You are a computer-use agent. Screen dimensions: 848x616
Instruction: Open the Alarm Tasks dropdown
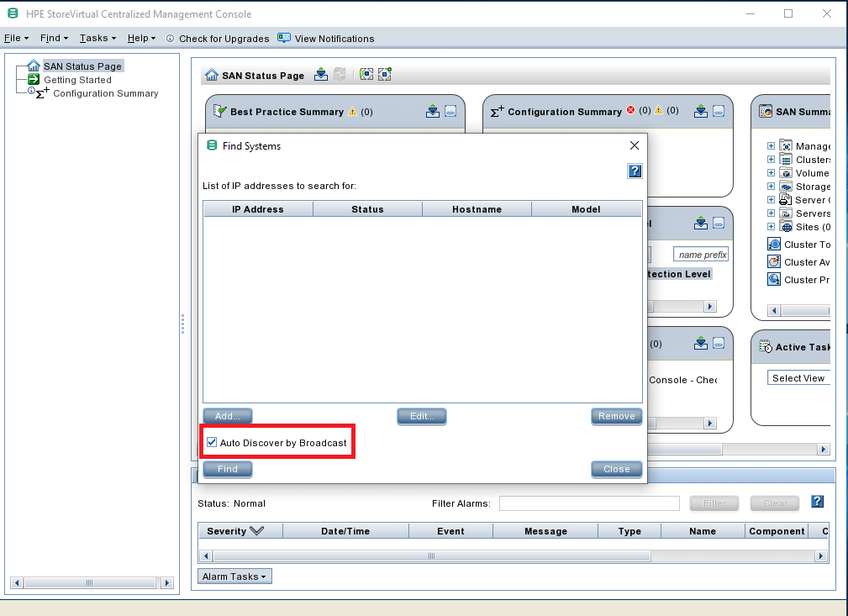(234, 577)
